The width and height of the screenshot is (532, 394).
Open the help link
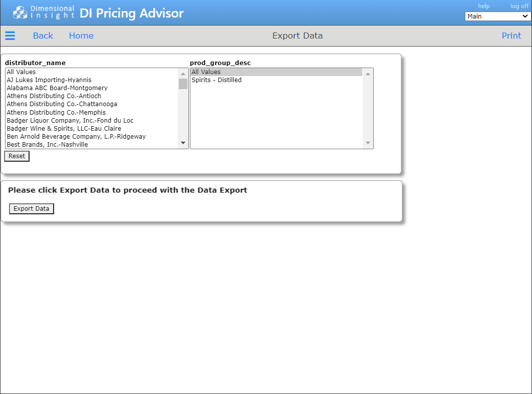point(483,6)
